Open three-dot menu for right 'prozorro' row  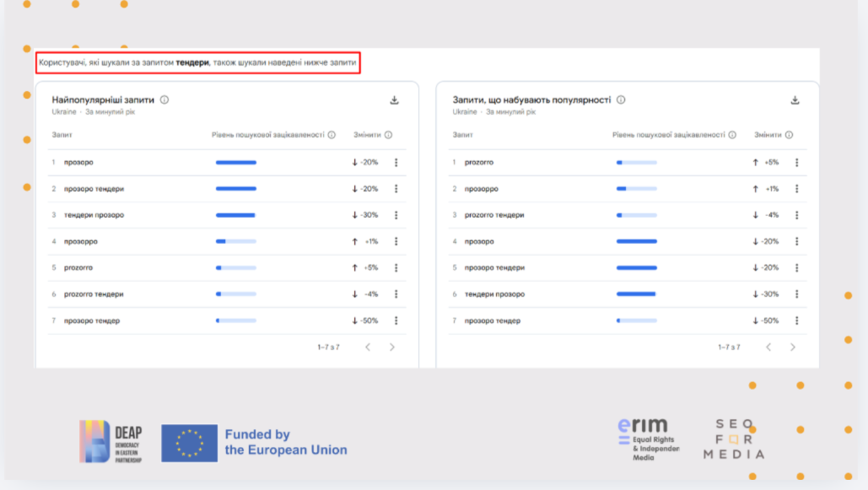(x=796, y=163)
